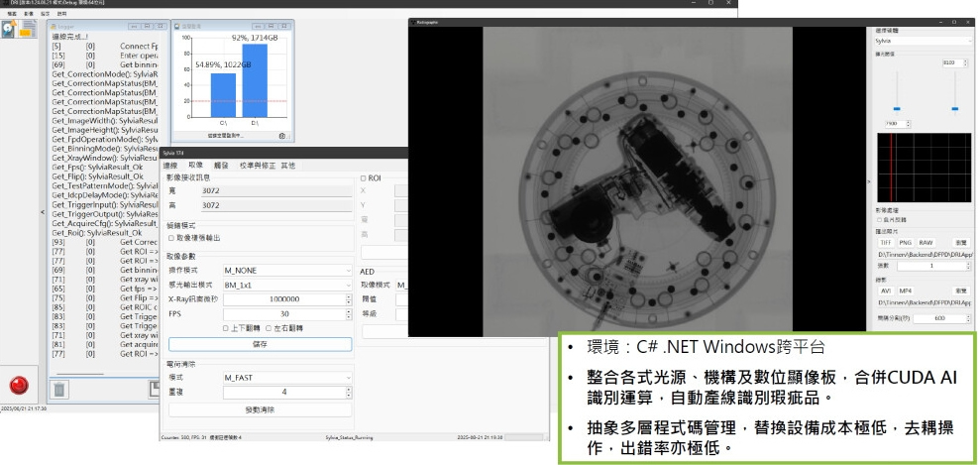Enable the ROI checkbox
The image size is (980, 465).
tap(363, 177)
